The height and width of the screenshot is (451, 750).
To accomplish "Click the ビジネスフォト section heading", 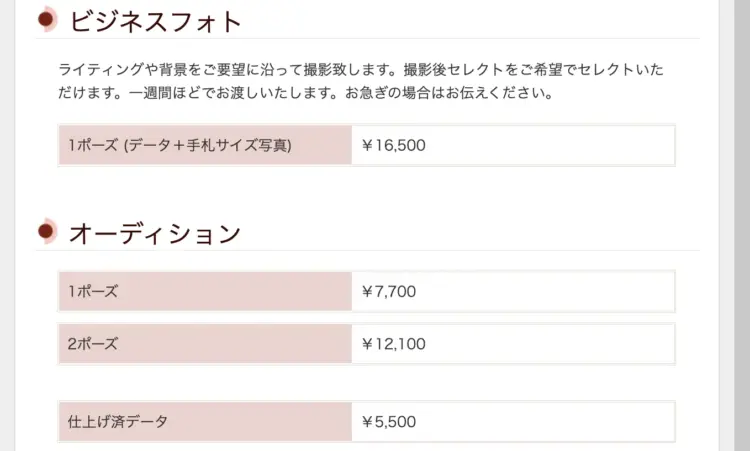I will pyautogui.click(x=154, y=20).
